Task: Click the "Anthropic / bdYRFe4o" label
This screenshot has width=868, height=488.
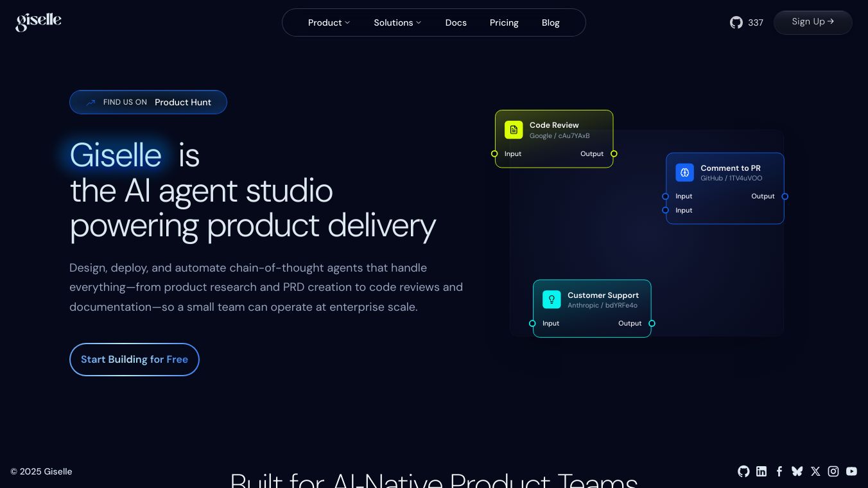Action: click(x=602, y=305)
